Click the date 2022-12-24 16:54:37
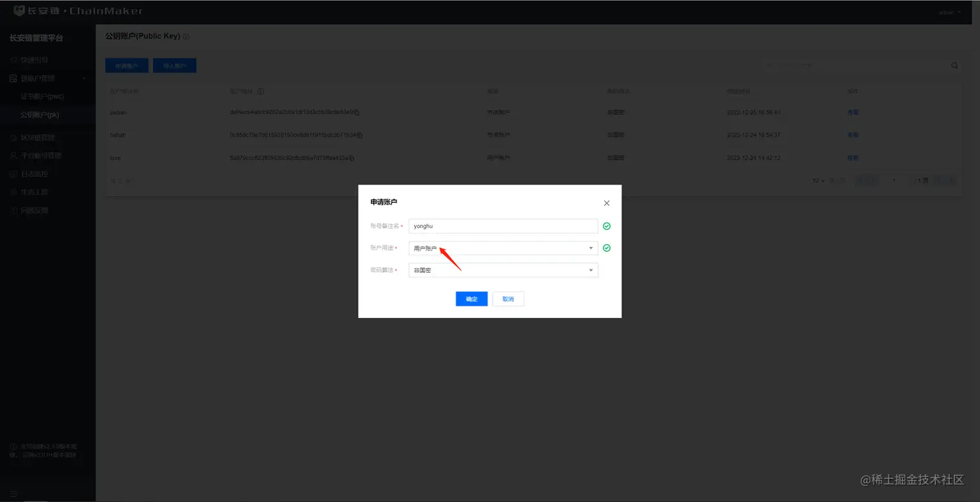 754,135
